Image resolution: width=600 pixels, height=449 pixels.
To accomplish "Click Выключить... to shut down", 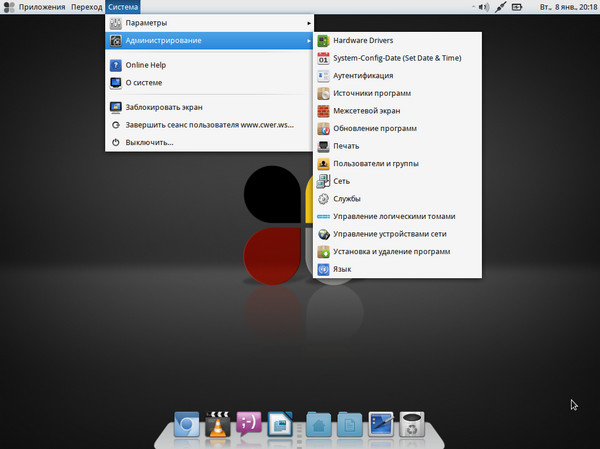I will 150,142.
